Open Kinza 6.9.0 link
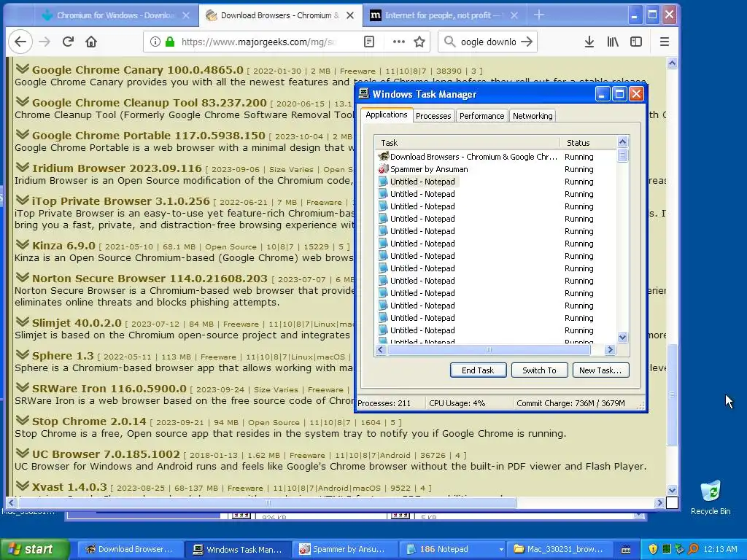747x560 pixels. [x=63, y=246]
